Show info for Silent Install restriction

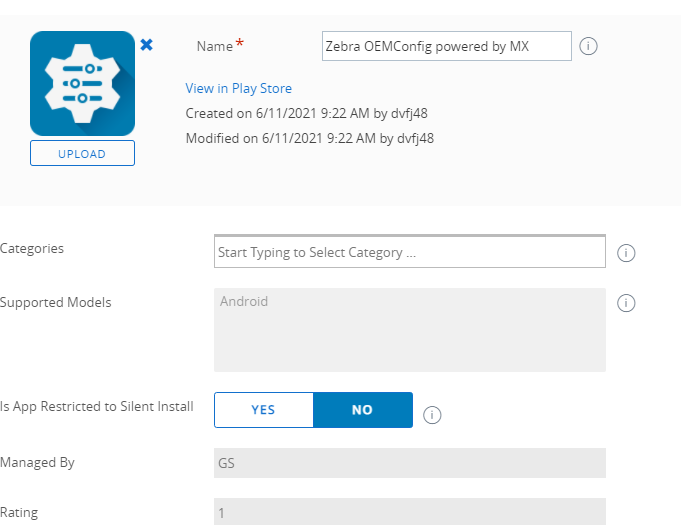coord(432,415)
